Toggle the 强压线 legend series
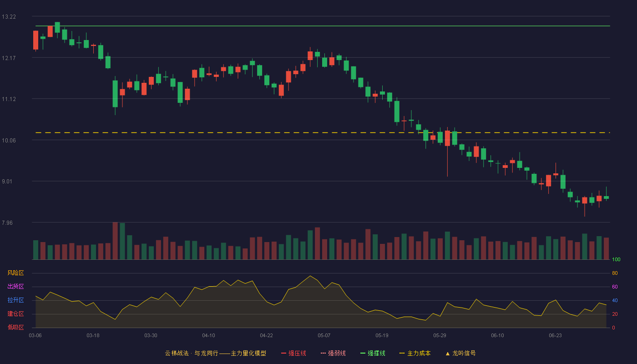The width and height of the screenshot is (637, 364). click(x=293, y=353)
